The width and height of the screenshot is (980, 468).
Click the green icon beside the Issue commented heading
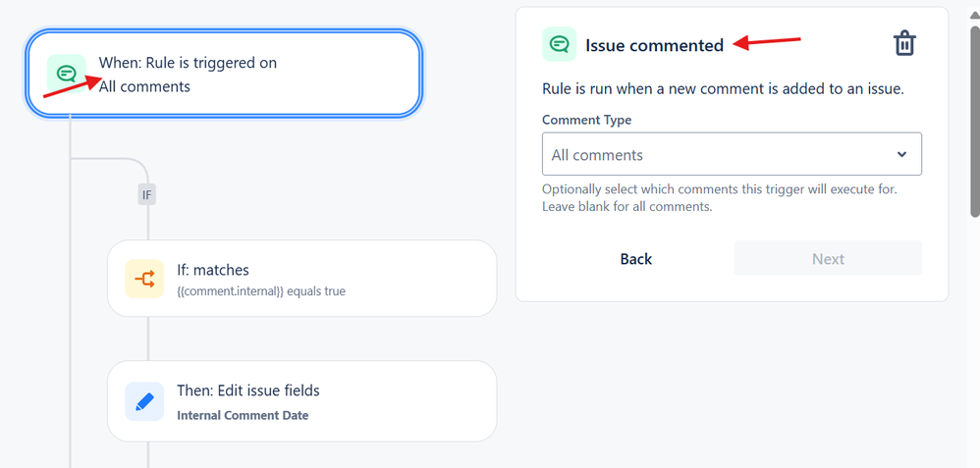pos(560,44)
